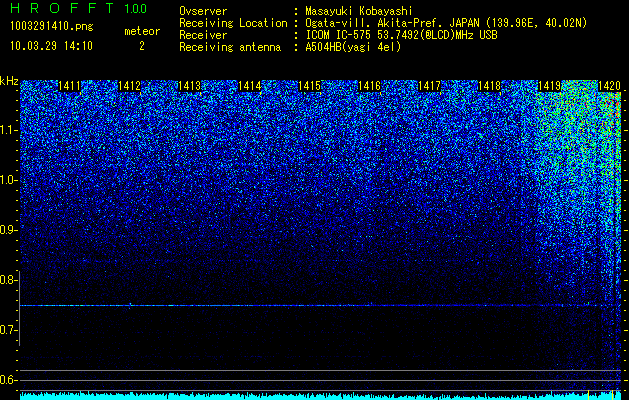Click the date stamp 10.03.29 14:10
Screen dimensions: 629x400
click(x=51, y=46)
